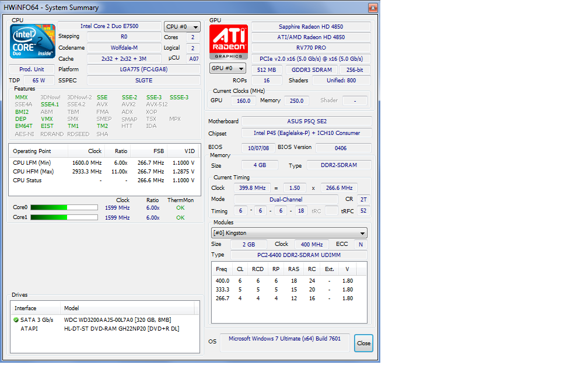This screenshot has height=368, width=588.
Task: Click the Unified: 800 shaders value
Action: pos(341,81)
